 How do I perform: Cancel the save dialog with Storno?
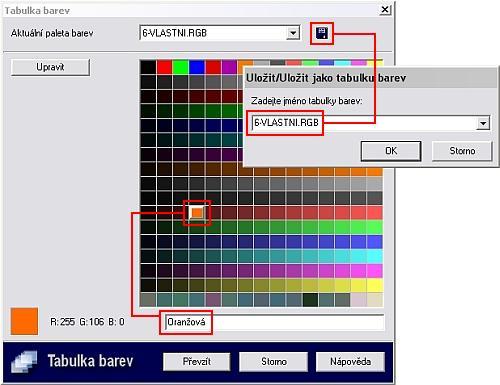[462, 151]
